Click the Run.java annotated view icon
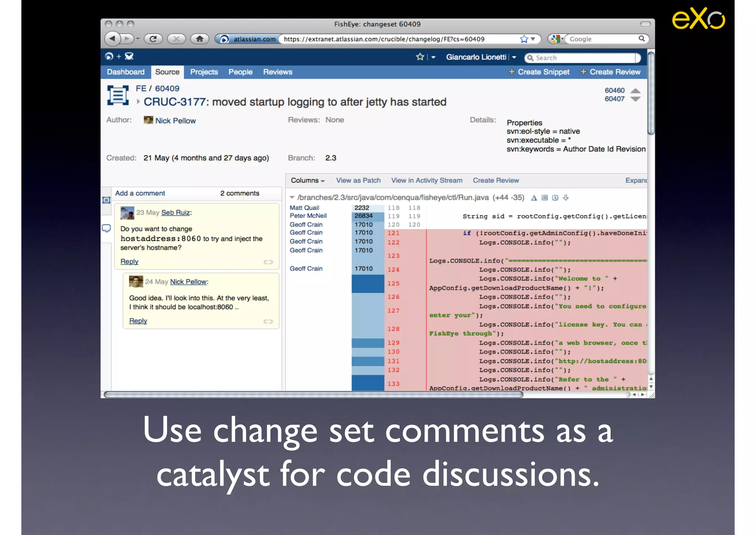 click(544, 198)
